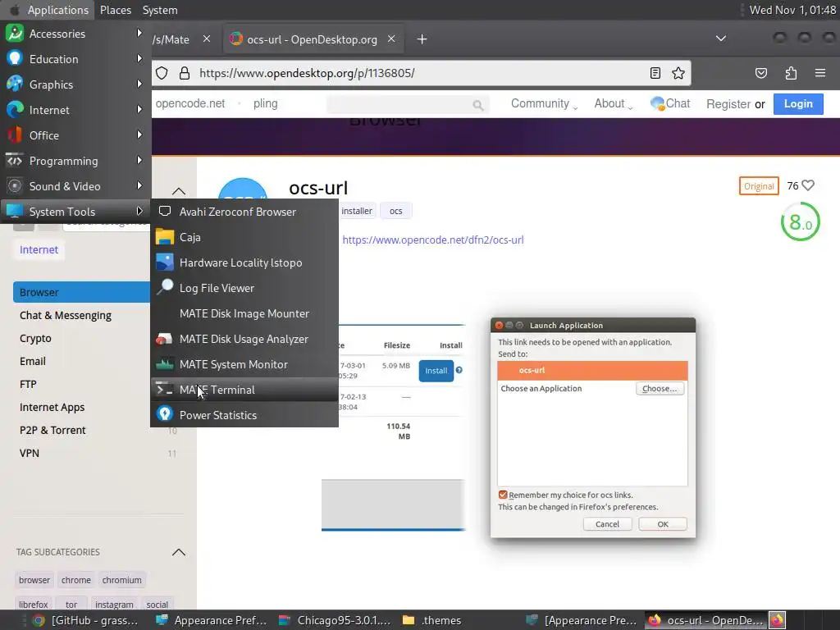Image resolution: width=840 pixels, height=630 pixels.
Task: Open the Office menu category
Action: coord(75,135)
